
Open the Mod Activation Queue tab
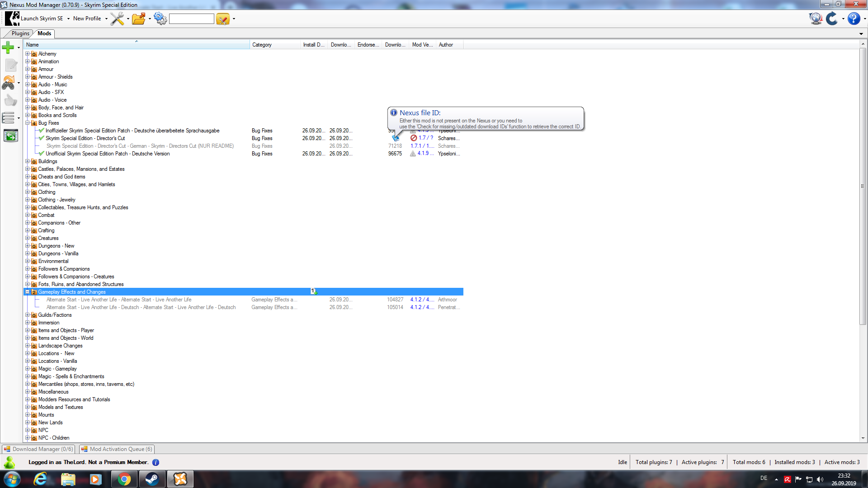117,449
